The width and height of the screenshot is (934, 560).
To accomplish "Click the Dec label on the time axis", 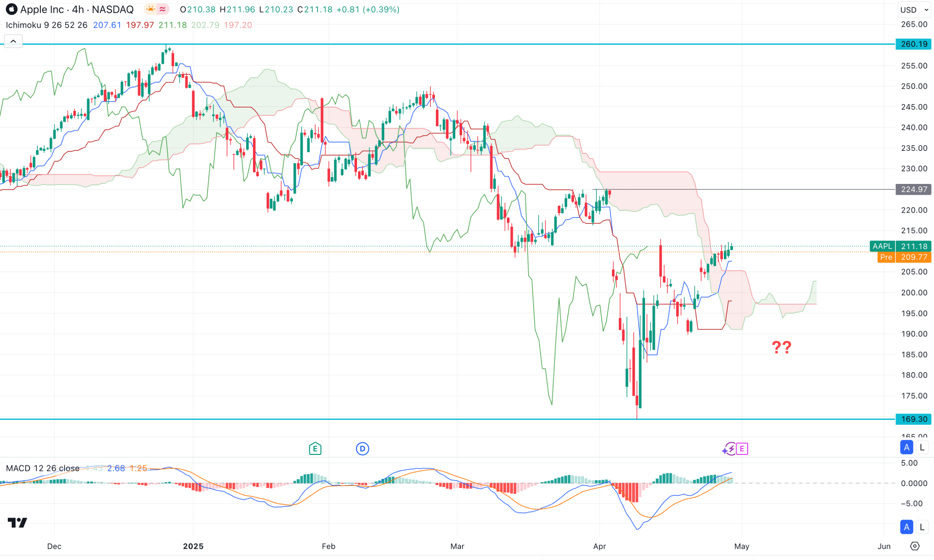I will pos(54,546).
